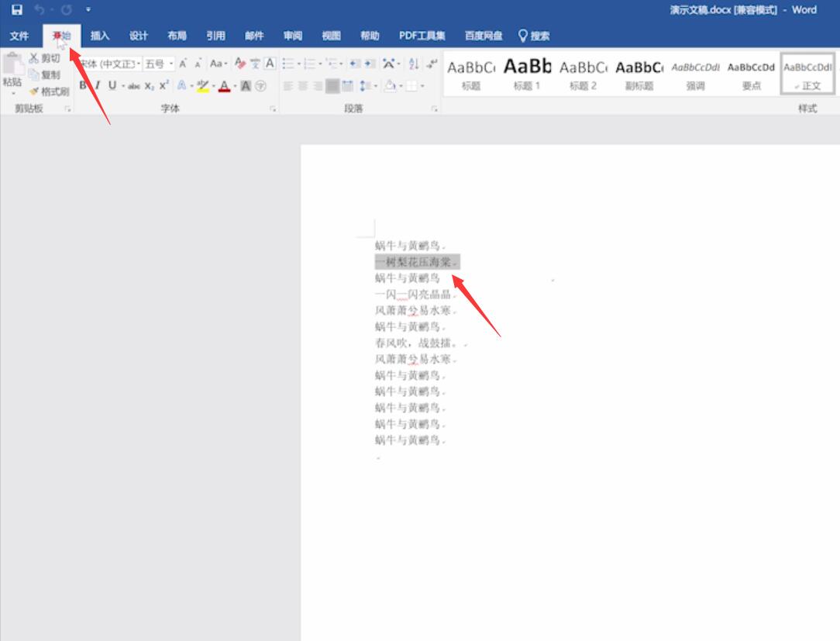Apply the 副标题 subtitle style
The height and width of the screenshot is (641, 840).
639,74
